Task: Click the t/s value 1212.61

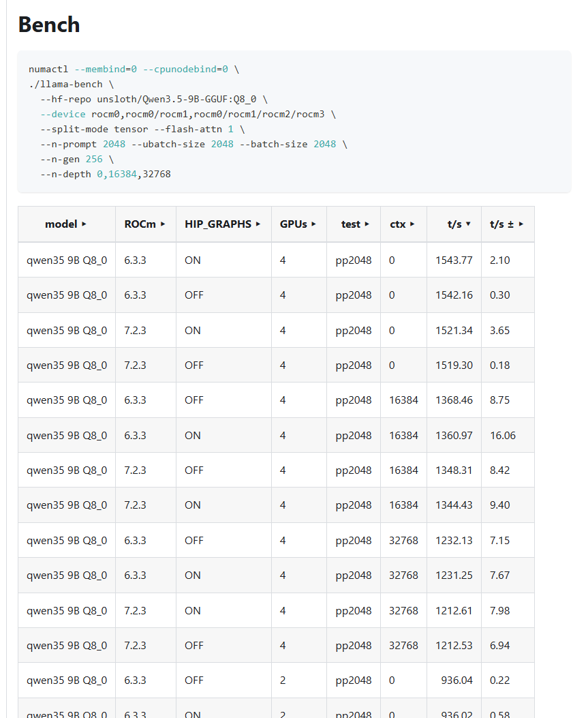Action: point(454,610)
